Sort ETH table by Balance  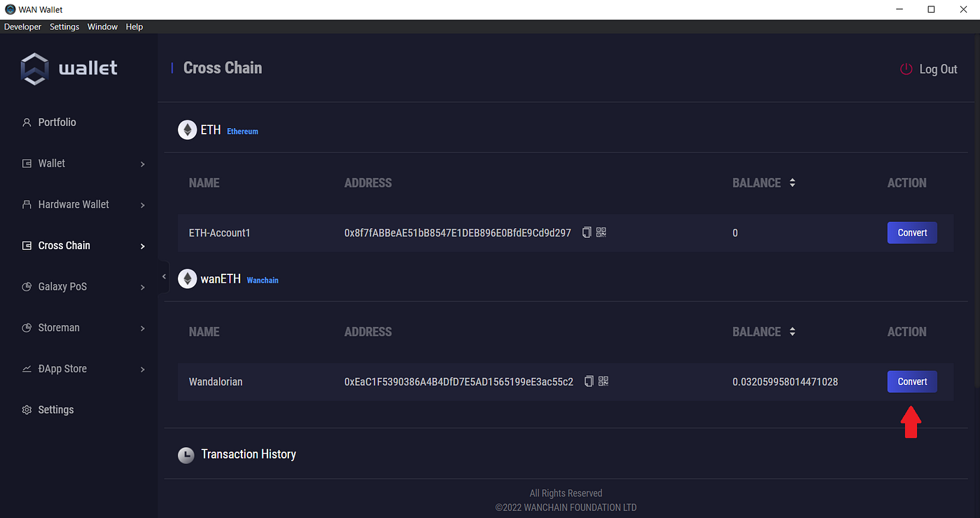coord(792,183)
